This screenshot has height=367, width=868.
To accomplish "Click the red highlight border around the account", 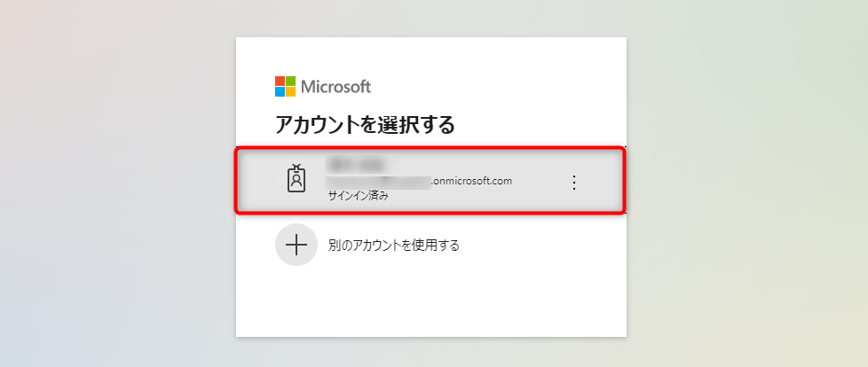I will (430, 150).
